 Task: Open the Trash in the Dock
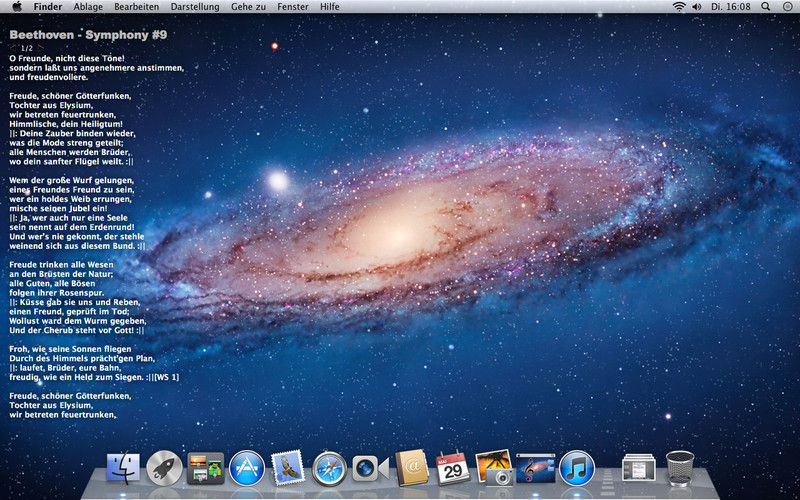coord(680,468)
